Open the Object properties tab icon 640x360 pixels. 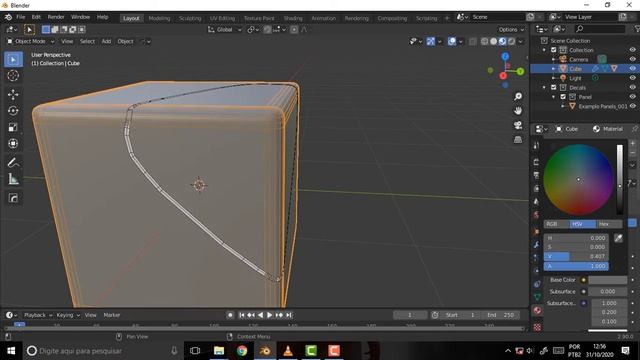click(x=537, y=231)
